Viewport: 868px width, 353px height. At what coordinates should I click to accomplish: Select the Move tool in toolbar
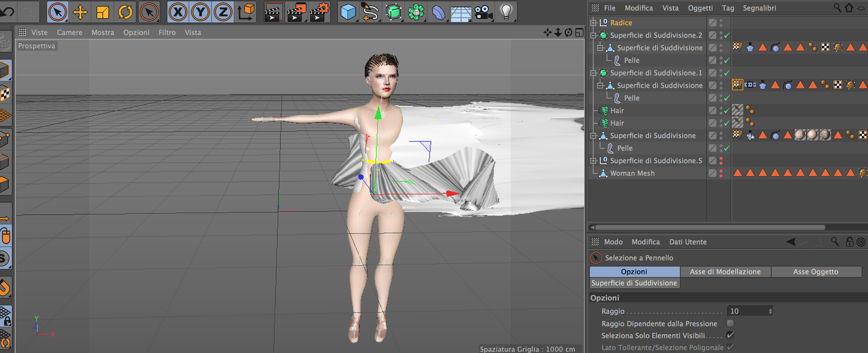pyautogui.click(x=80, y=12)
